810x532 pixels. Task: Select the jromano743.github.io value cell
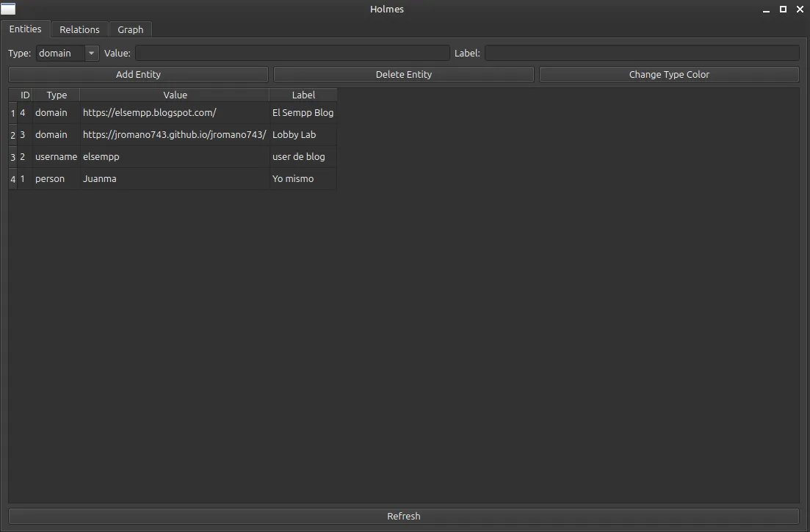pos(174,135)
